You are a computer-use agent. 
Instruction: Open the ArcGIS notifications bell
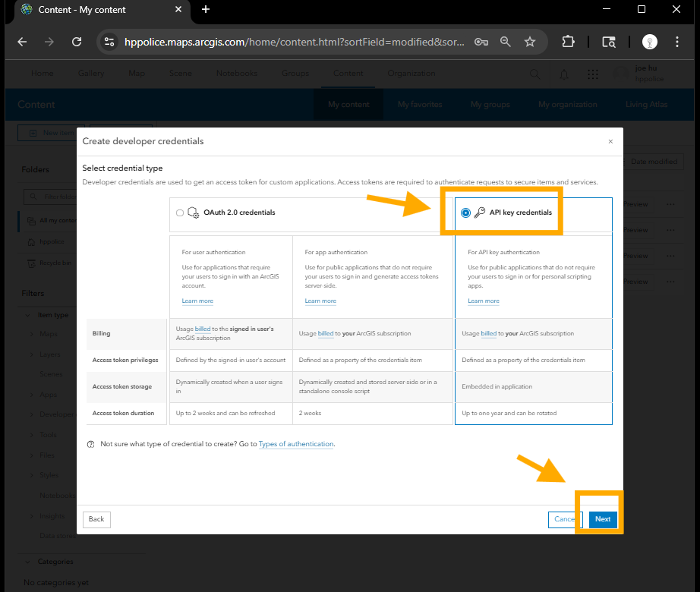tap(564, 74)
